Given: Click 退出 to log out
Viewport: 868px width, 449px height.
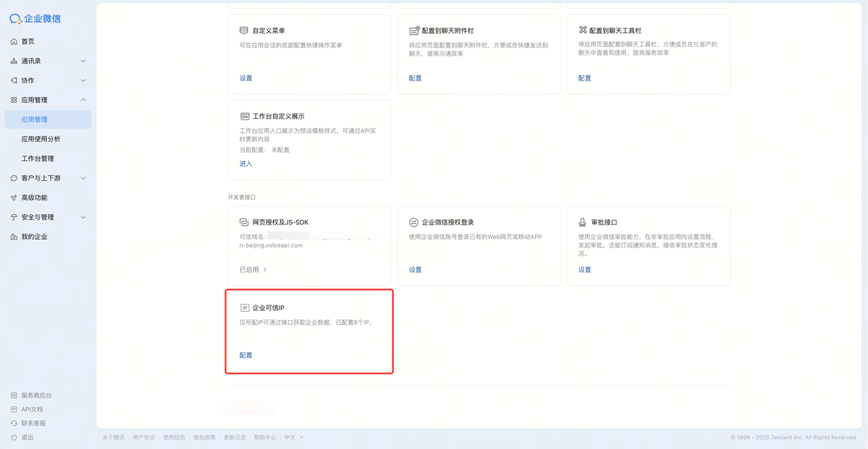Looking at the screenshot, I should click(x=27, y=437).
